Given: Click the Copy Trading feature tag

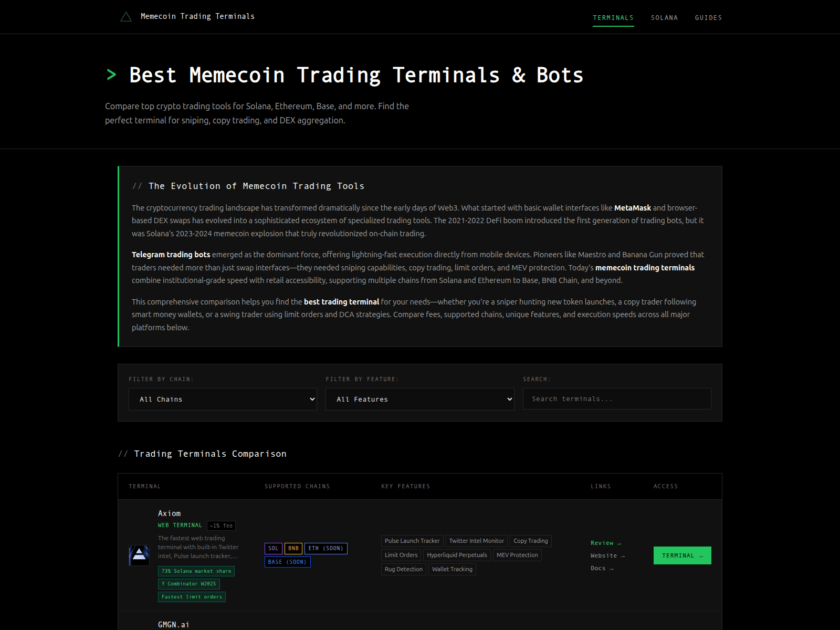Looking at the screenshot, I should pos(531,541).
